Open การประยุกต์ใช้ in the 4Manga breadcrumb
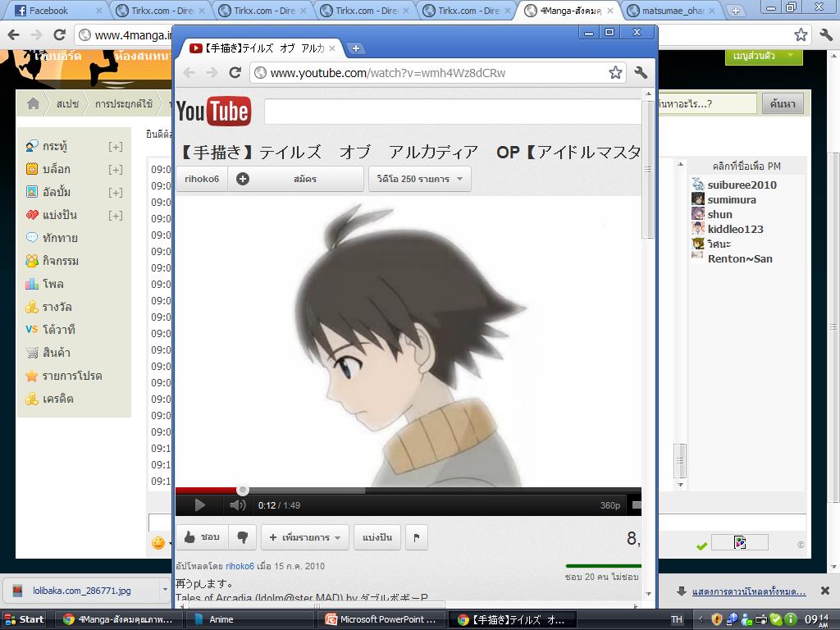 point(124,103)
